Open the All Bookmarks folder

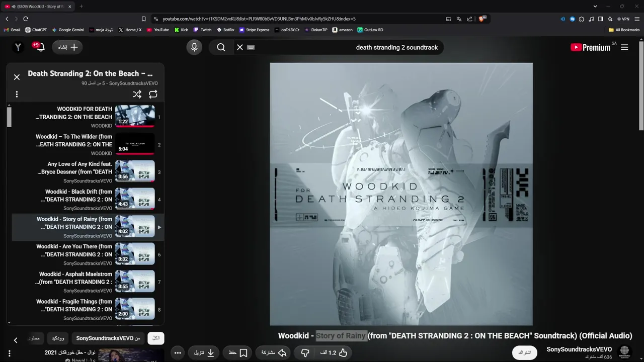(x=624, y=30)
